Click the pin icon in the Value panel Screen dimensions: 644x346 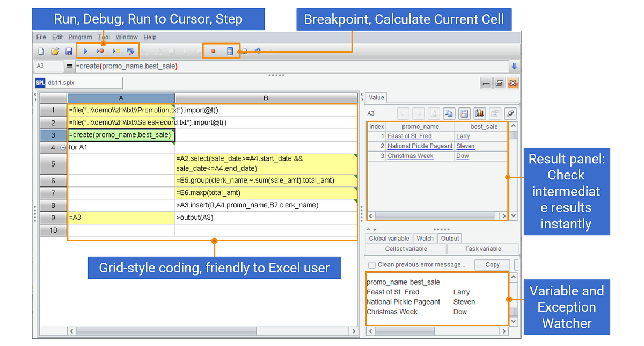[x=510, y=113]
